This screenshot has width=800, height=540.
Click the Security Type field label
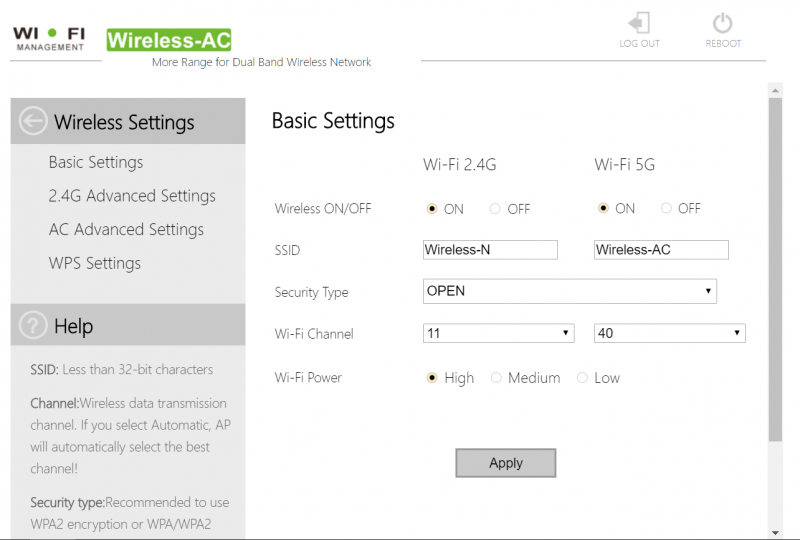point(311,292)
